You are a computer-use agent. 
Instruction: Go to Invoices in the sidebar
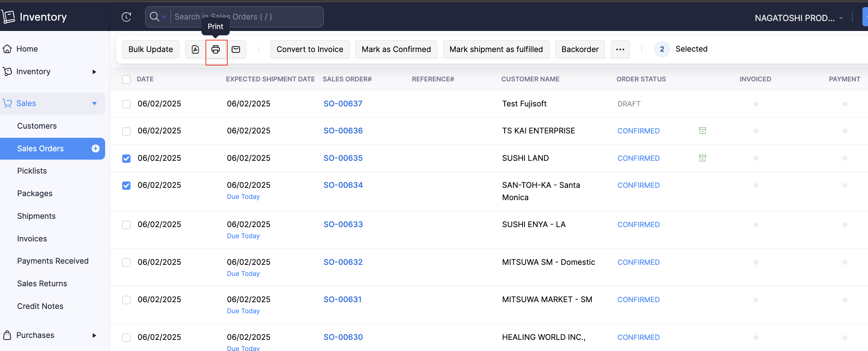pos(32,239)
